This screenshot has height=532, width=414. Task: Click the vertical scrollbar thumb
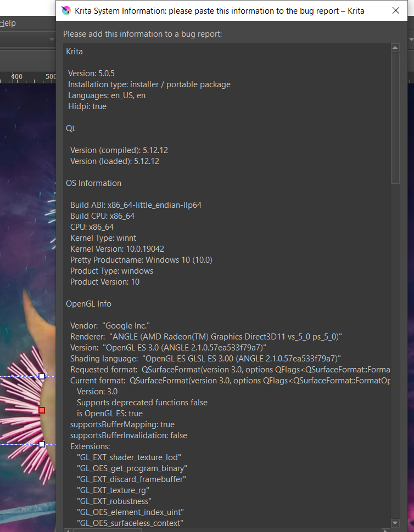pyautogui.click(x=395, y=118)
